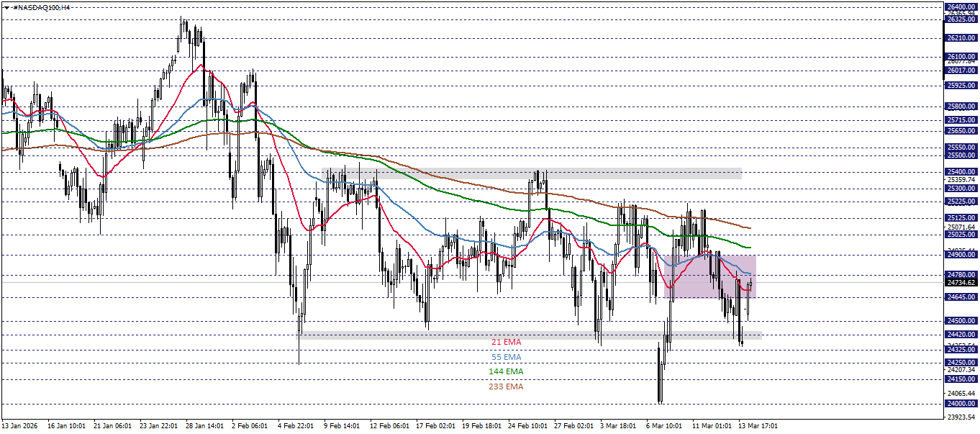980x434 pixels.
Task: Click the 24000.00 price level label
Action: 961,404
